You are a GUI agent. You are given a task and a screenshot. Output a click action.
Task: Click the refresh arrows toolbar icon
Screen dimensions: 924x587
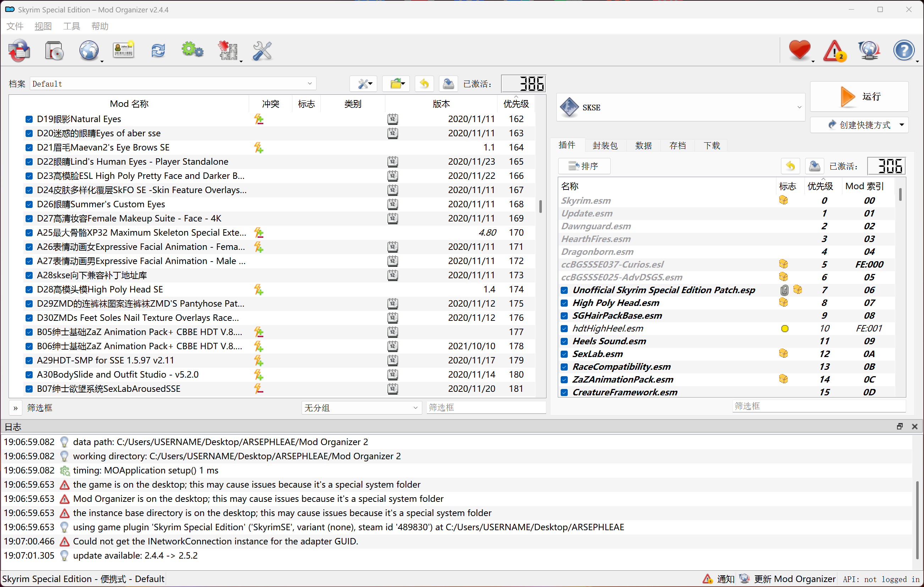[158, 50]
